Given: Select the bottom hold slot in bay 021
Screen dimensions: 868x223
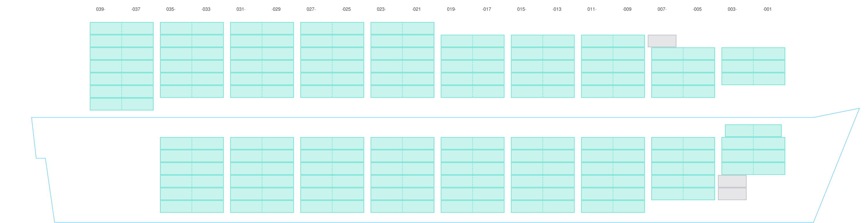Looking at the screenshot, I should pos(418,206).
